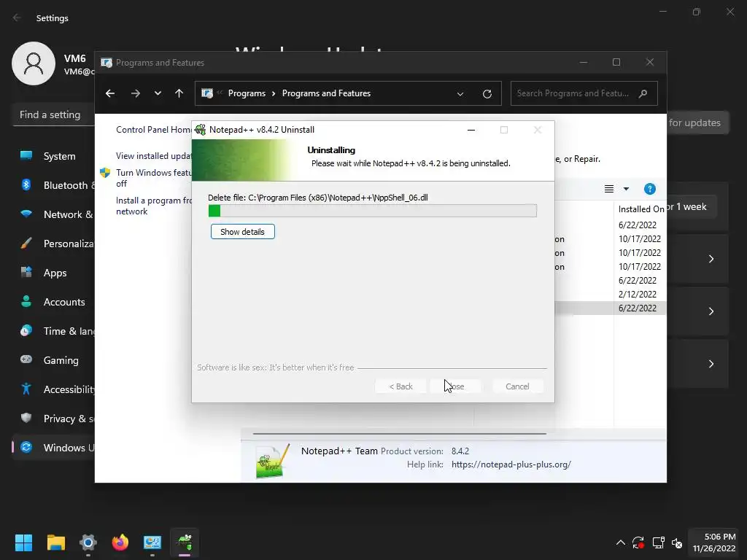Image resolution: width=747 pixels, height=560 pixels.
Task: Expand the second Settings chevron row
Action: (x=711, y=311)
